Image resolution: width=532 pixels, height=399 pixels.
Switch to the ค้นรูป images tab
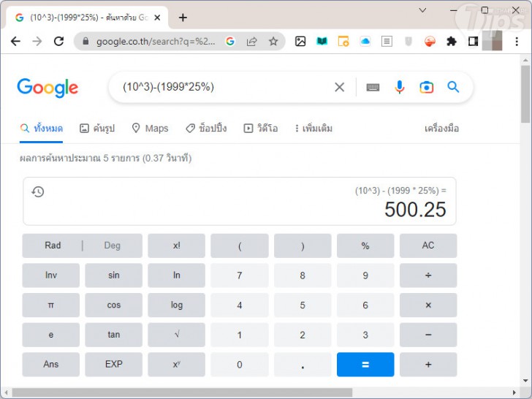pos(97,129)
